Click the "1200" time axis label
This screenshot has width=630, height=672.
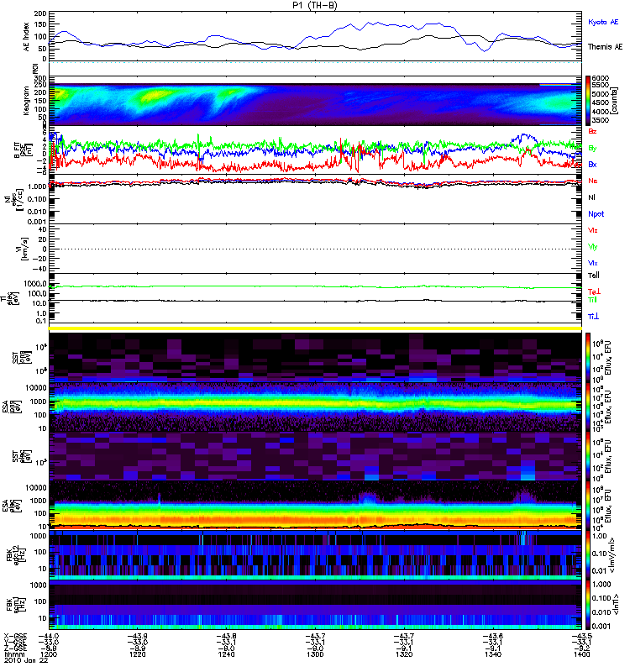pos(48,654)
